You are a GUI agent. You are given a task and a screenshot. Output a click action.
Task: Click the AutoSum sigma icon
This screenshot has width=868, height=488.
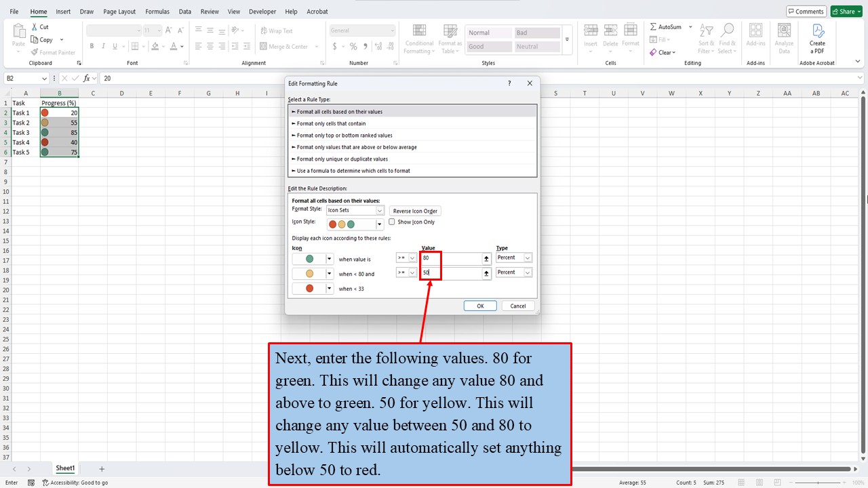pyautogui.click(x=653, y=27)
